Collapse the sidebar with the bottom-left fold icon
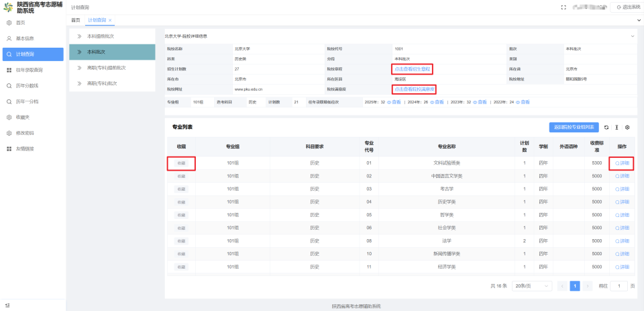Screen dimensions: 644x311 click(x=7, y=305)
